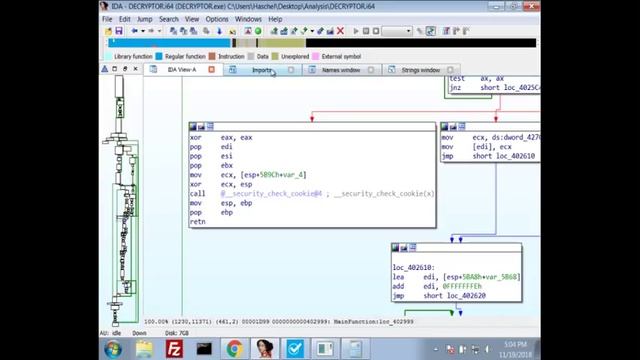The image size is (640, 360).
Task: Switch to the Strings window tab
Action: tap(420, 70)
